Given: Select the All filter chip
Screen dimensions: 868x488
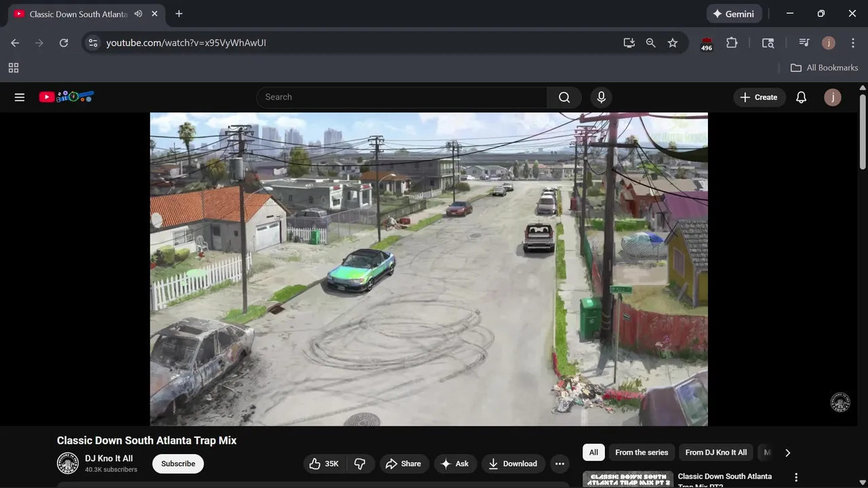Looking at the screenshot, I should pos(593,452).
